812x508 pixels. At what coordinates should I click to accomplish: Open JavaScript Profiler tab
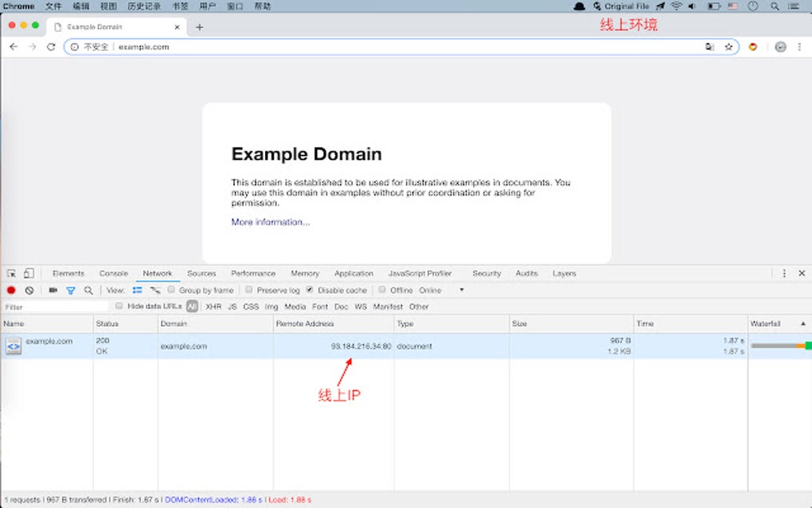tap(420, 273)
